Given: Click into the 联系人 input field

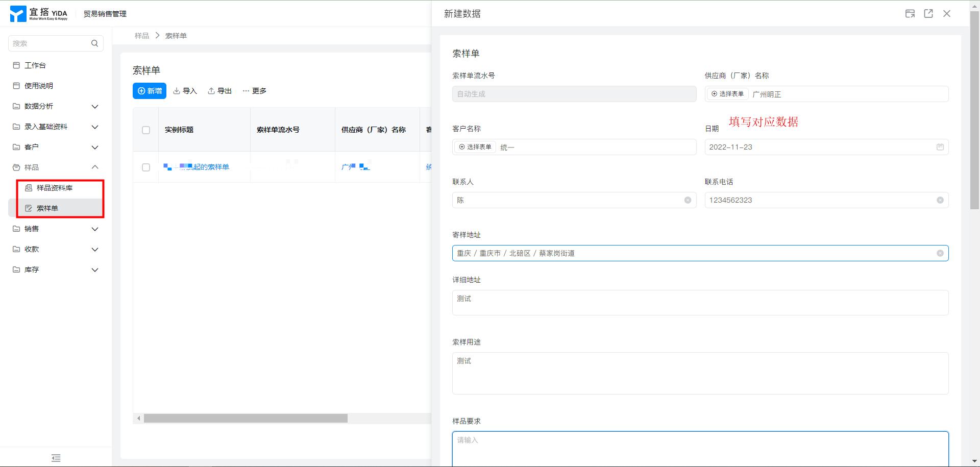Looking at the screenshot, I should (x=574, y=200).
